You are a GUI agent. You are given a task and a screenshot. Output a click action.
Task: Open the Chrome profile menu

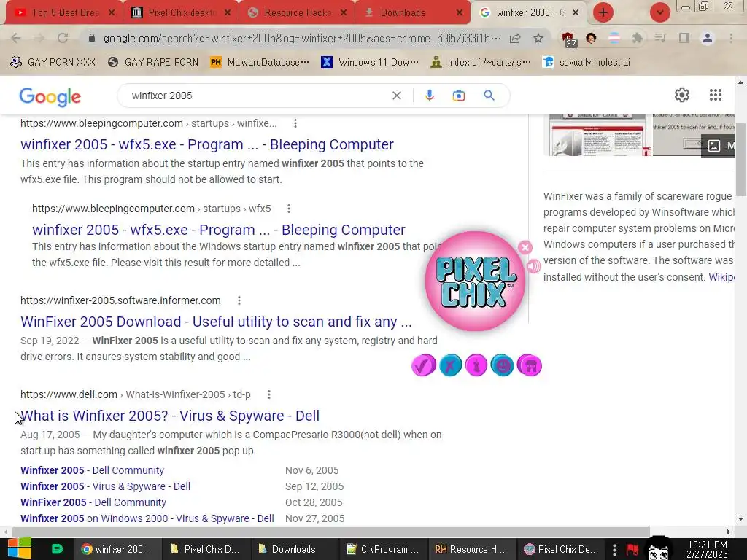click(708, 38)
